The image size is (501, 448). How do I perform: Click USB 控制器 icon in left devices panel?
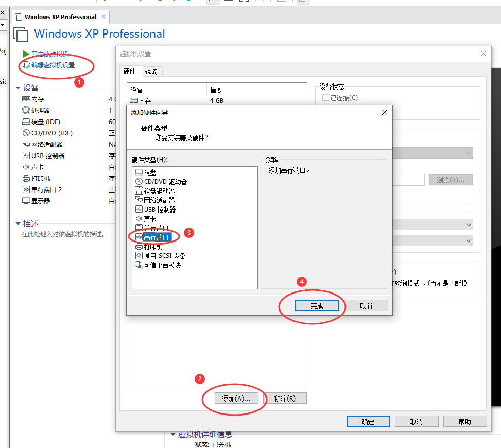26,156
